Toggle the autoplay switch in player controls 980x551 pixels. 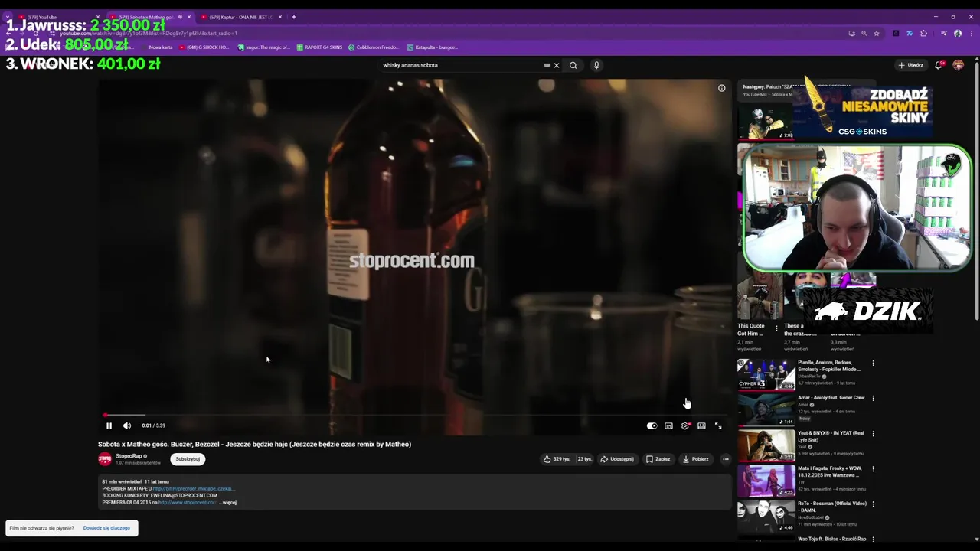652,425
